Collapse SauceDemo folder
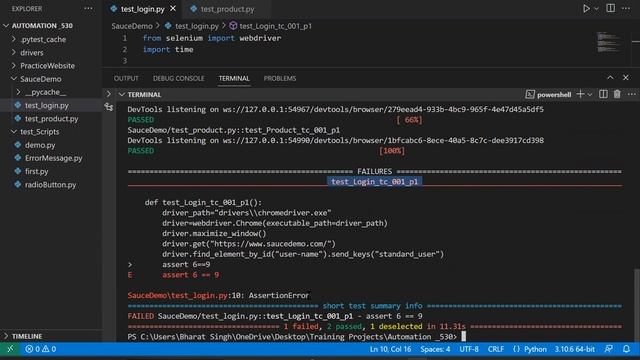The width and height of the screenshot is (640, 360). 13,79
